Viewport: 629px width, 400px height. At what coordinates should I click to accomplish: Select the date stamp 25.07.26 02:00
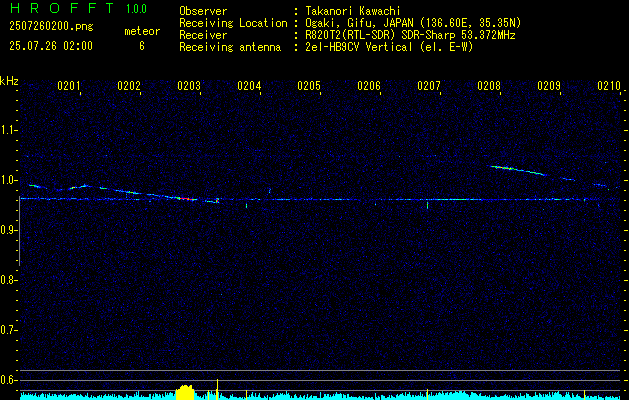[x=51, y=46]
